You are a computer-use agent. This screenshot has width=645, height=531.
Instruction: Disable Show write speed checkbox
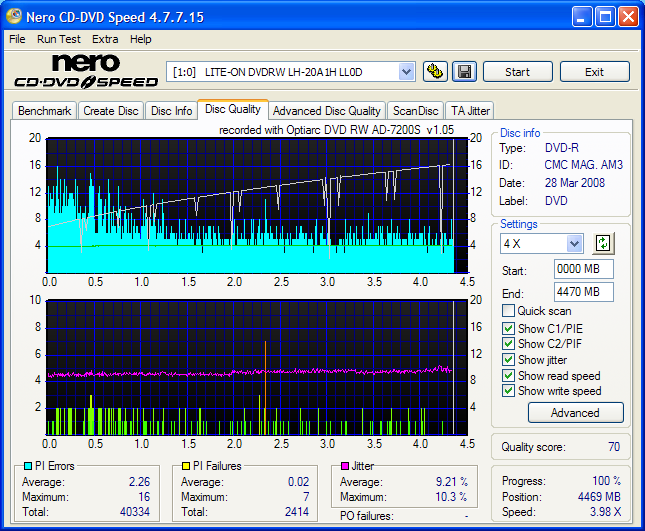tap(509, 391)
